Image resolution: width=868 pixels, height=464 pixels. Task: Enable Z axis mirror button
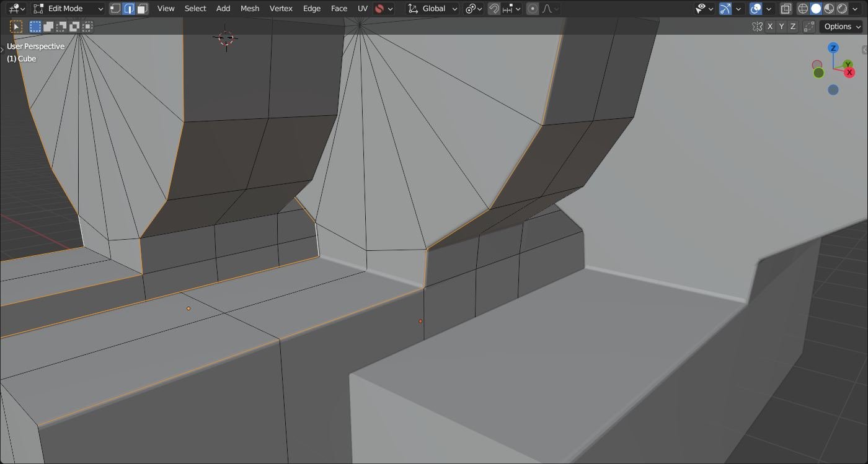[792, 27]
